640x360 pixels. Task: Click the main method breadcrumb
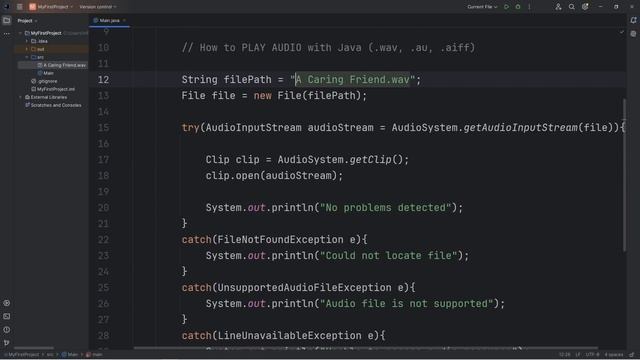(94, 355)
